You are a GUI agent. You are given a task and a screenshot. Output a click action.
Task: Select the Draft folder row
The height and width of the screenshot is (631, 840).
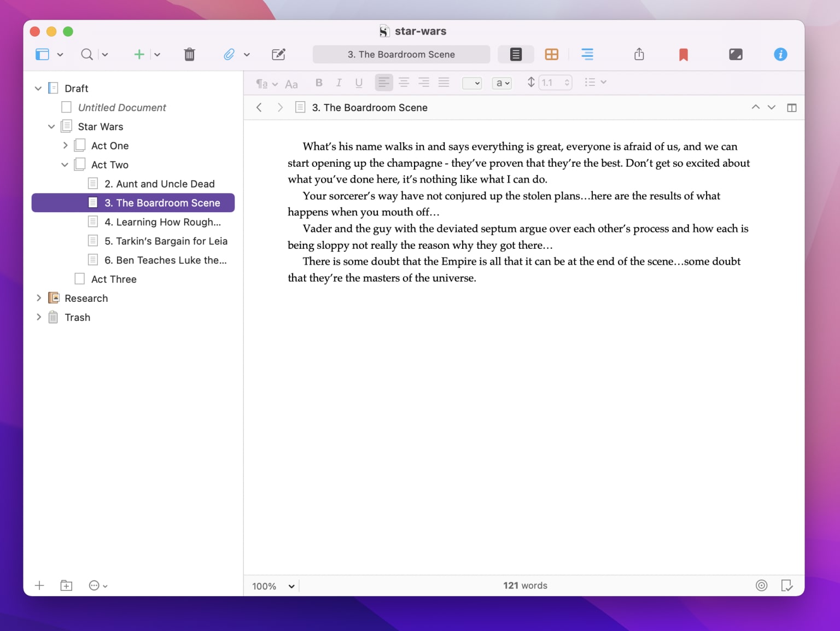[x=133, y=89]
